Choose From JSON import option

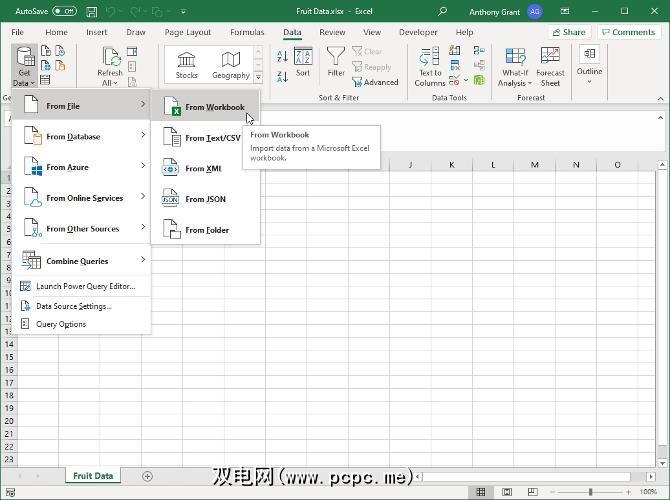click(206, 199)
